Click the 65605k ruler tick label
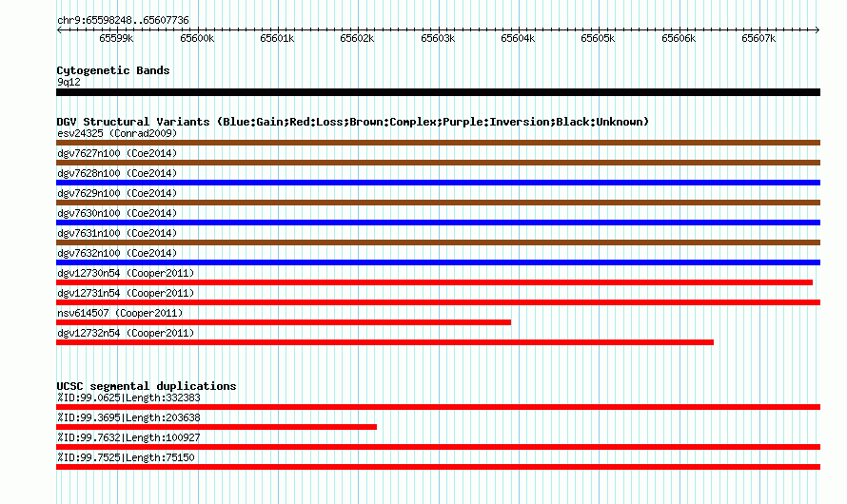 [x=598, y=38]
